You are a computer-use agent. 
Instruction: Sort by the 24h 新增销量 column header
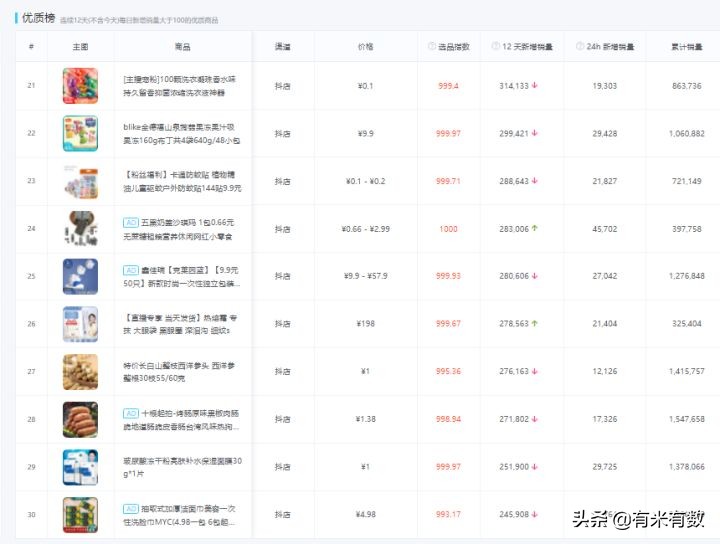[610, 46]
